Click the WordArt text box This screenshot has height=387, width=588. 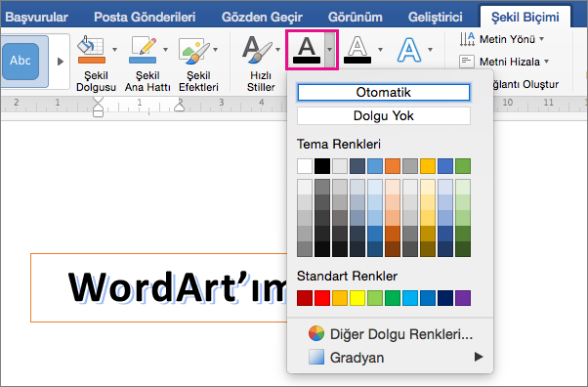159,287
